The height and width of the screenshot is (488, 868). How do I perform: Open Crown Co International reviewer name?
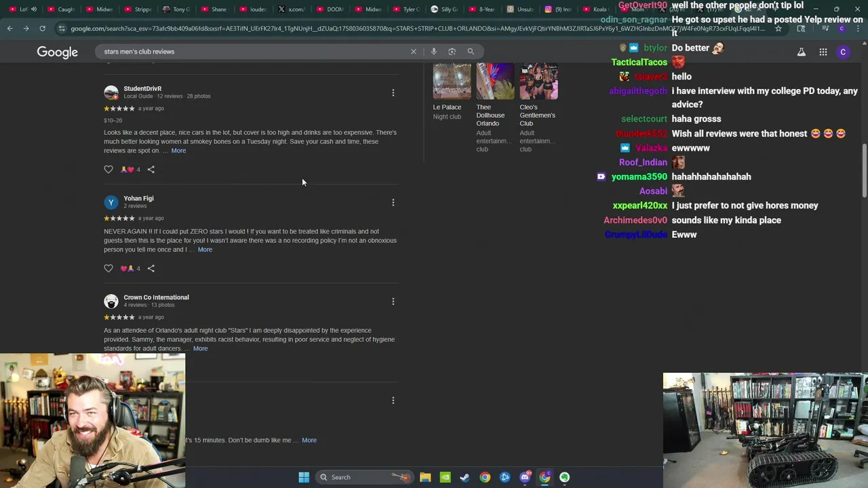156,298
